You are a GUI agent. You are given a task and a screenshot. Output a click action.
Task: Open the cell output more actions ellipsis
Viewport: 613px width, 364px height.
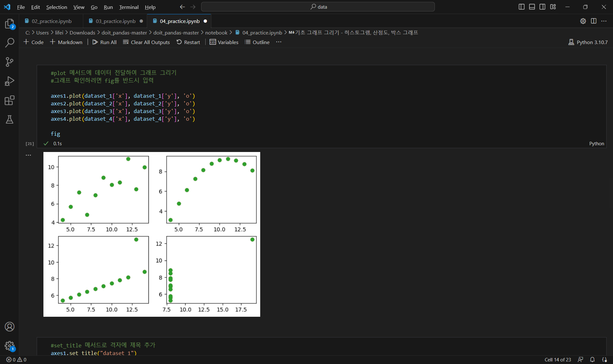point(28,155)
